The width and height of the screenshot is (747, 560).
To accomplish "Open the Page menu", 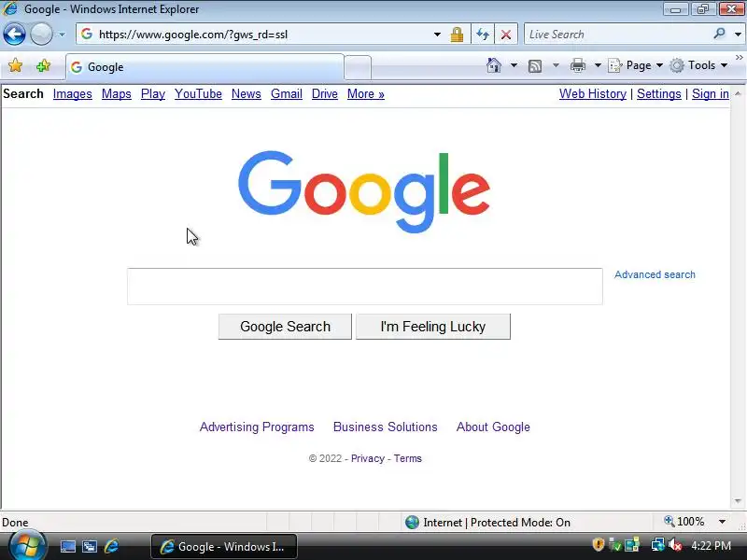I will click(636, 65).
